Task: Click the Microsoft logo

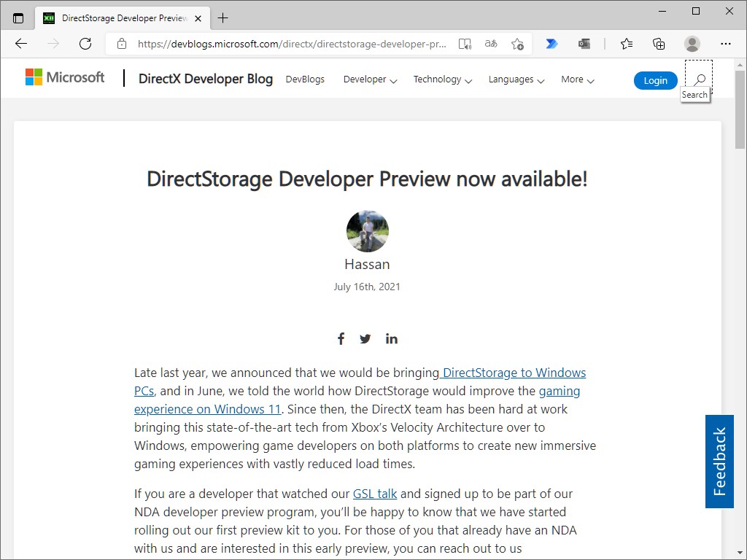Action: (x=64, y=77)
